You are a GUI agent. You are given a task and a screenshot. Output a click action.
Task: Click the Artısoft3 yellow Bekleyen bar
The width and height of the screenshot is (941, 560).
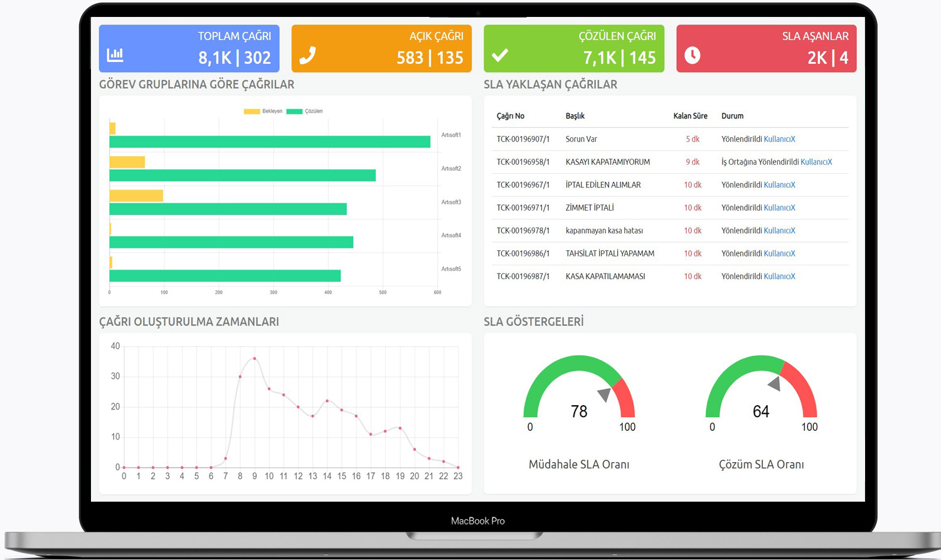pos(136,196)
